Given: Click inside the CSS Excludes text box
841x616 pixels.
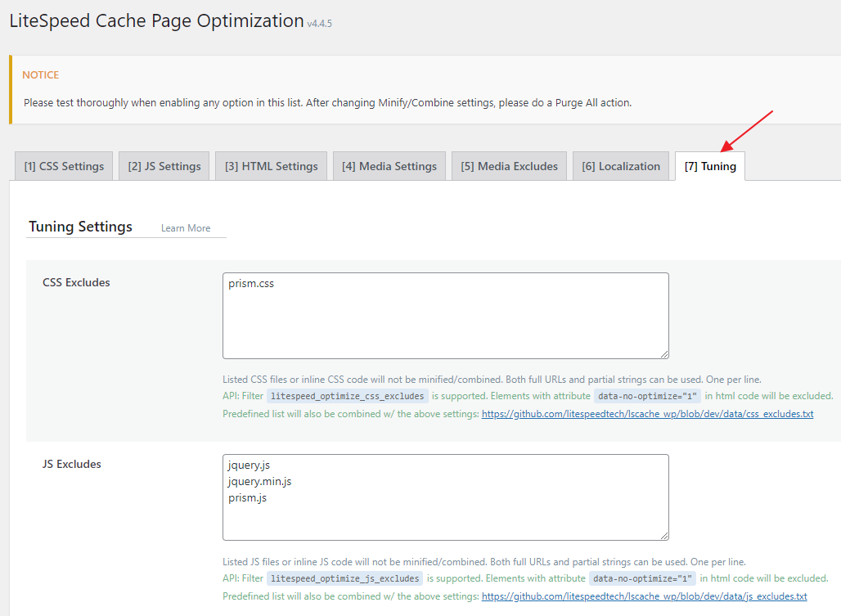Looking at the screenshot, I should (445, 323).
